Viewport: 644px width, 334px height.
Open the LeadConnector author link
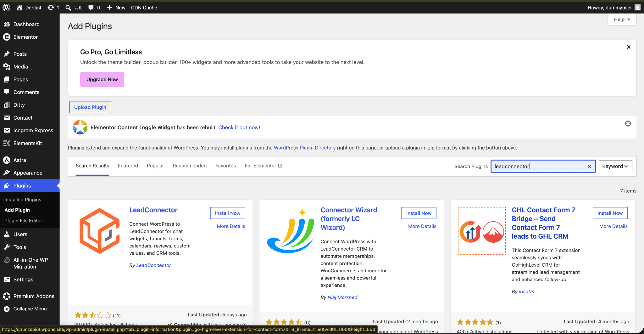(x=154, y=265)
